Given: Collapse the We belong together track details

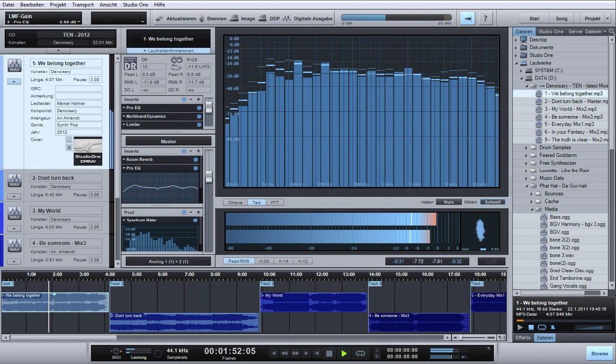Looking at the screenshot, I should (x=14, y=81).
